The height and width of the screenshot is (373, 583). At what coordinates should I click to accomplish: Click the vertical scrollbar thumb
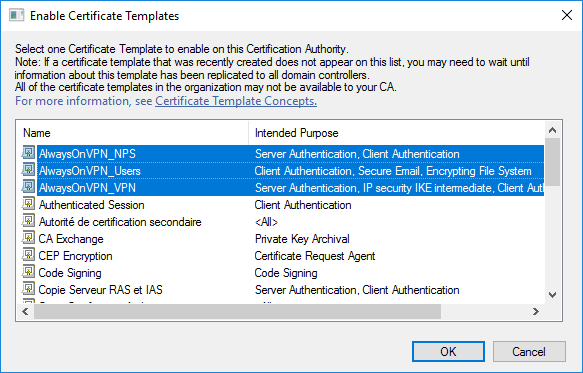(553, 162)
